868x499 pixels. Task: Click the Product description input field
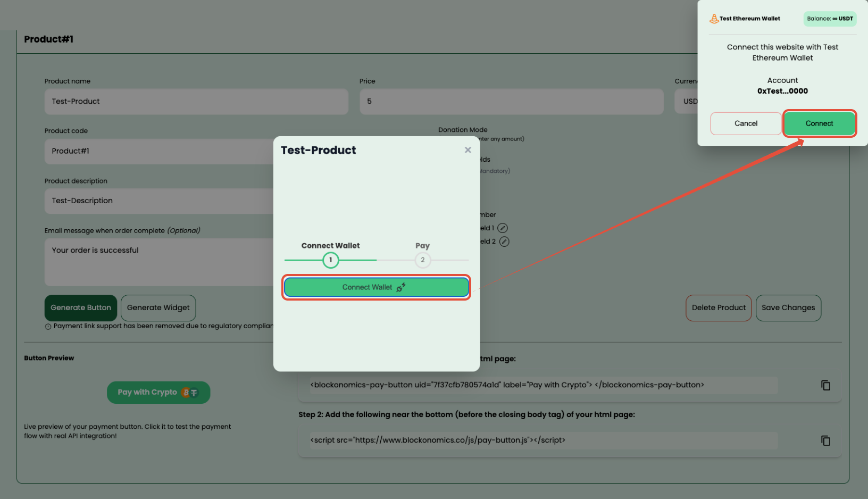pos(160,201)
